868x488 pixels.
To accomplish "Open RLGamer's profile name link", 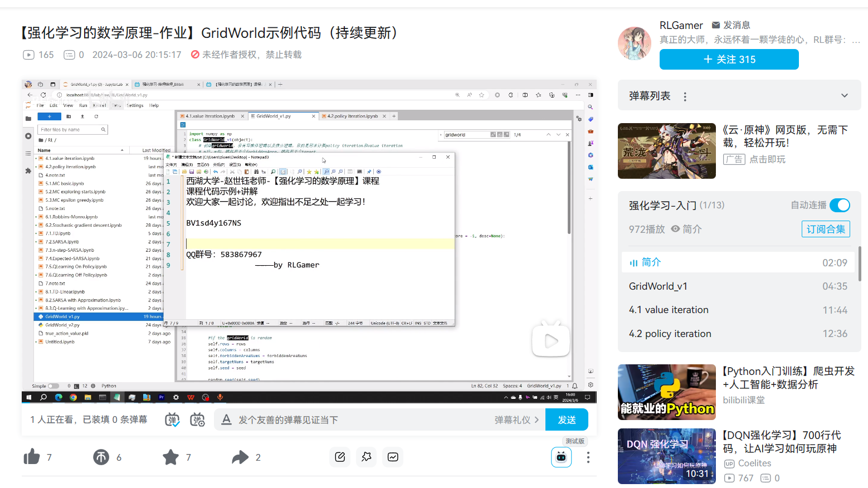I will coord(681,25).
